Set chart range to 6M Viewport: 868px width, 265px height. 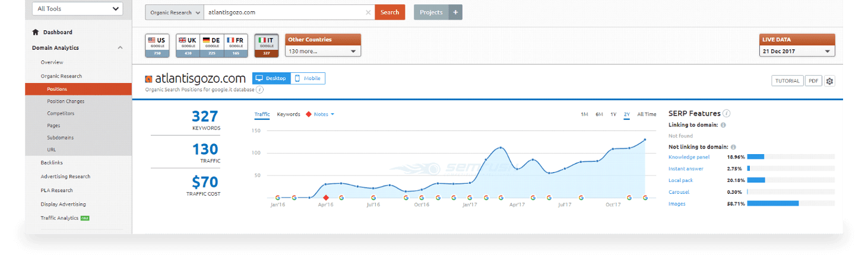[x=599, y=114]
